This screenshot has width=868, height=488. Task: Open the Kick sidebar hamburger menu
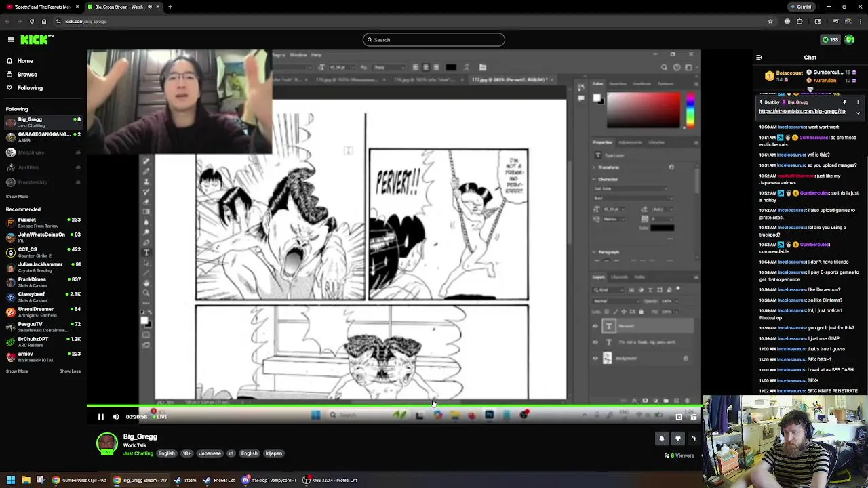coord(11,40)
